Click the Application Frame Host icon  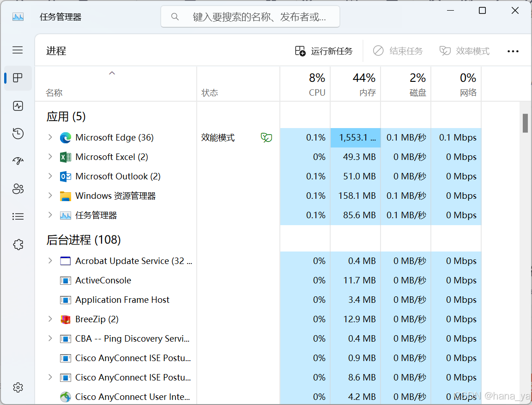click(65, 300)
